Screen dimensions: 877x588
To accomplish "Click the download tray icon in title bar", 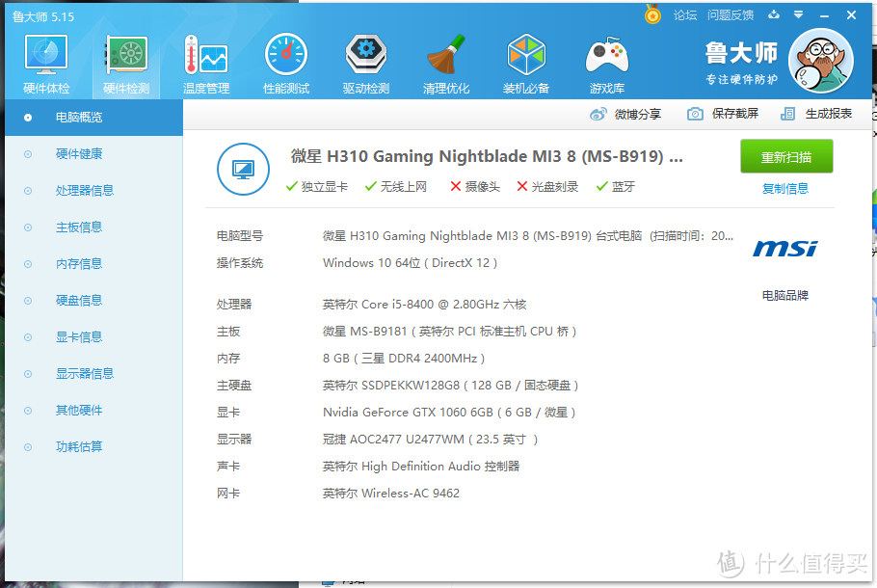I will [x=774, y=14].
